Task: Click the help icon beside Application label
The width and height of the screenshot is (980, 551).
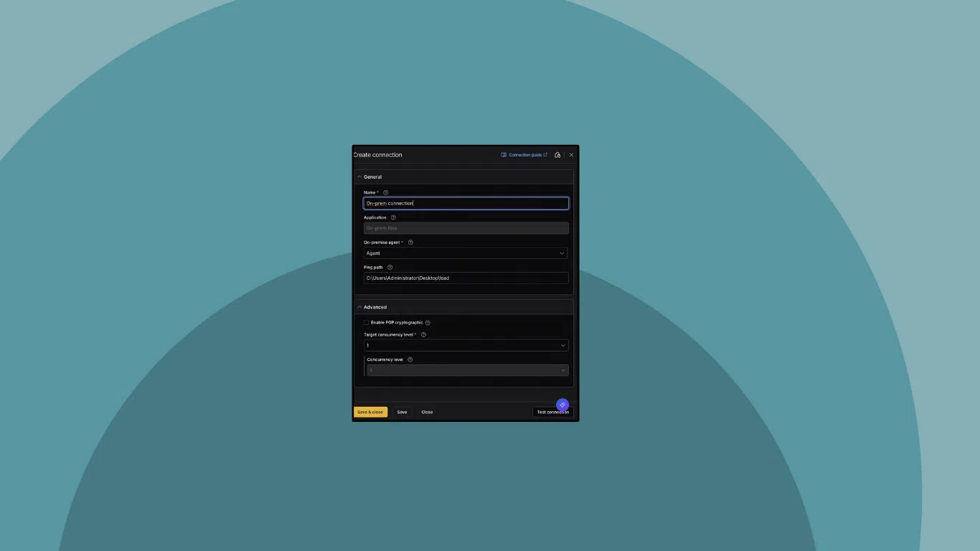Action: click(x=392, y=217)
